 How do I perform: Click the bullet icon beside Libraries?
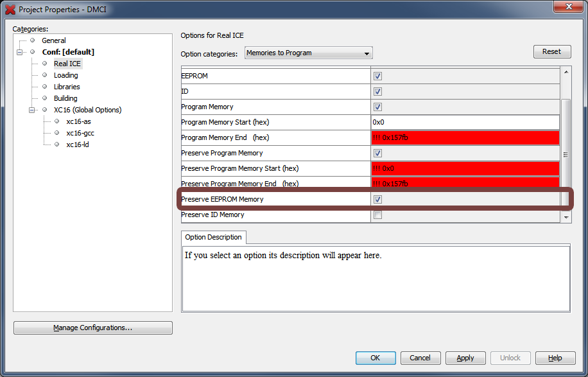pyautogui.click(x=45, y=87)
